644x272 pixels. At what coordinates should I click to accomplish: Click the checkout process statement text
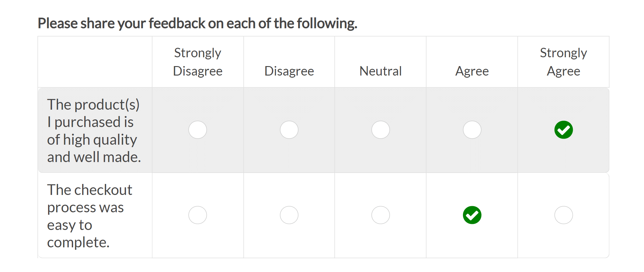[x=89, y=216]
